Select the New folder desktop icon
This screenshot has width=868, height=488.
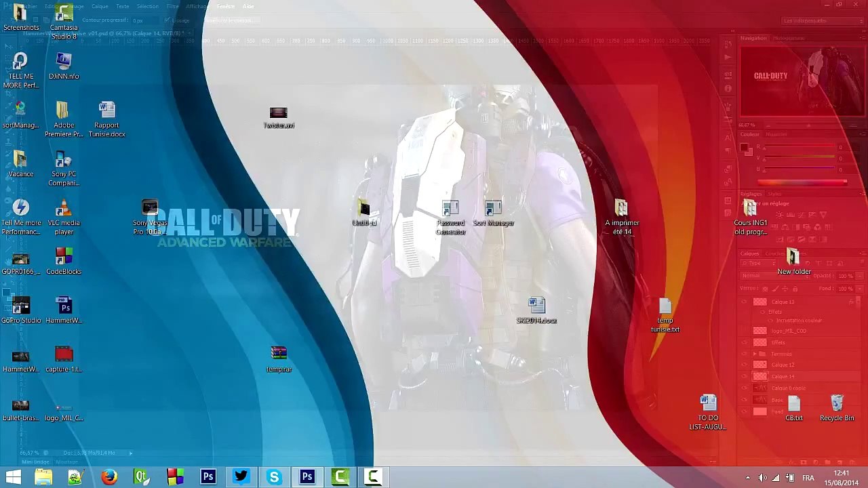pos(794,262)
